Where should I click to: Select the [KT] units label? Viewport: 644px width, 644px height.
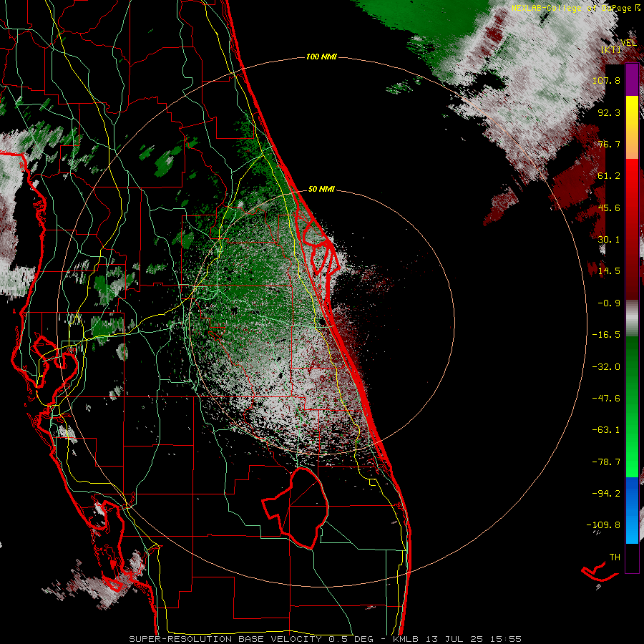611,50
